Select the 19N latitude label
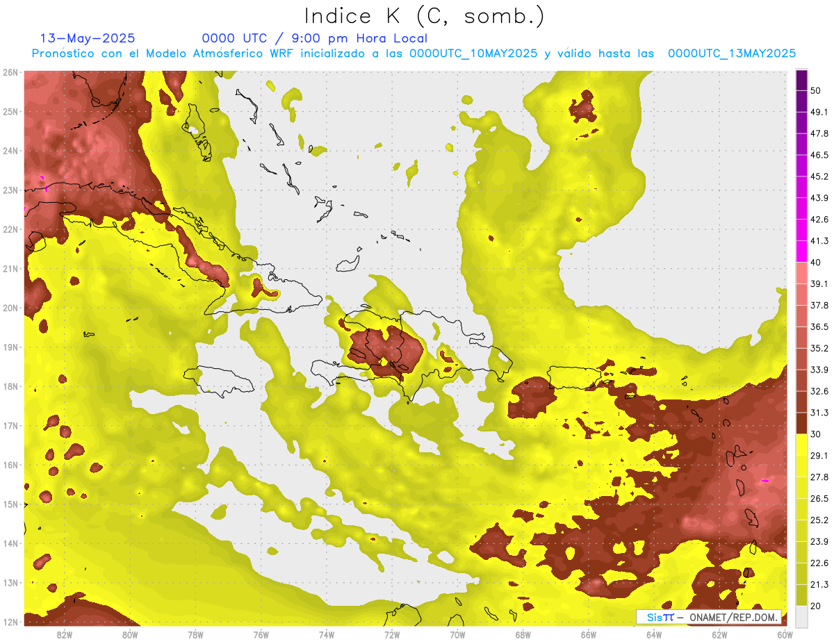This screenshot has width=834, height=644. 10,347
